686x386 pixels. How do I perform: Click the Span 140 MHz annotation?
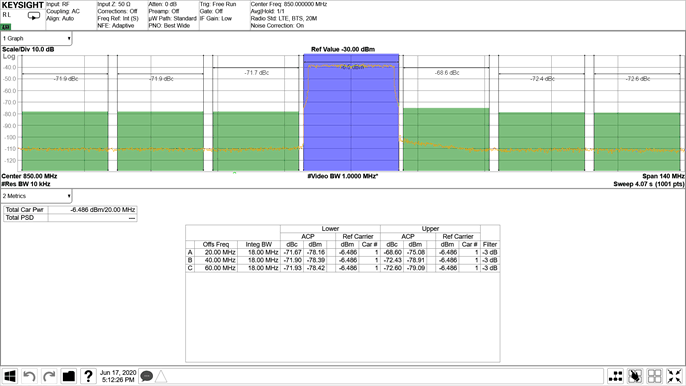[x=663, y=176]
